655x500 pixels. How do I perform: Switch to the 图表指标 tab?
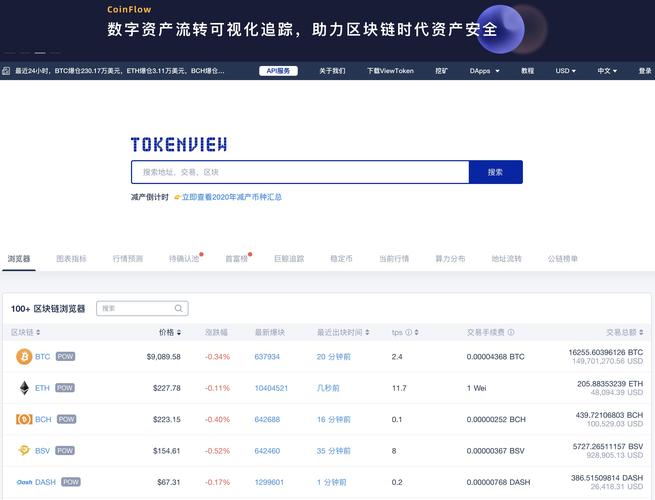[71, 259]
